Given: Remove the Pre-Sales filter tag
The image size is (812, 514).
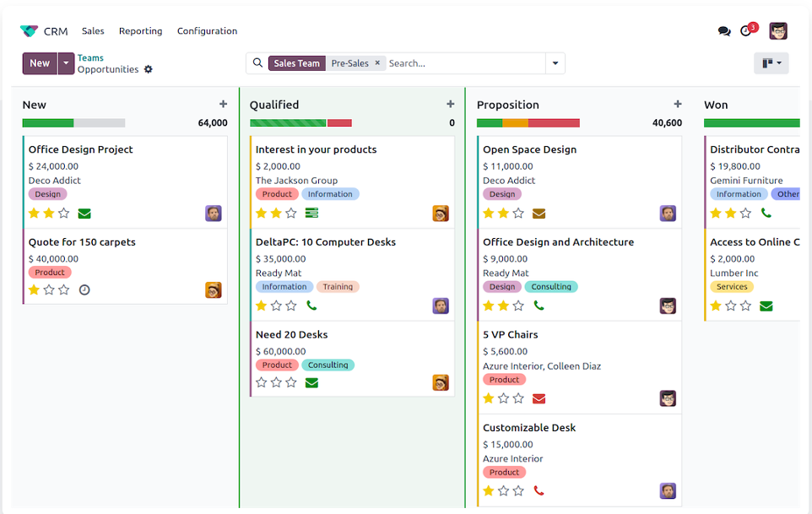Looking at the screenshot, I should tap(377, 62).
